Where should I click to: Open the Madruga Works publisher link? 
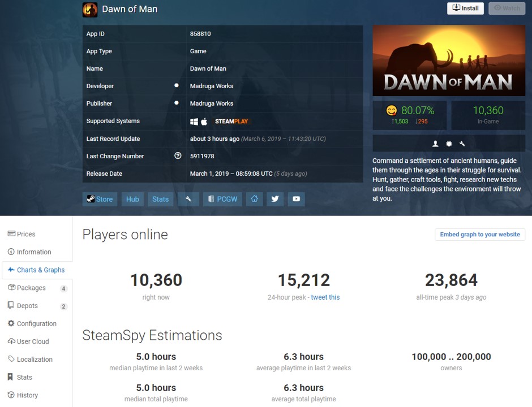click(211, 103)
